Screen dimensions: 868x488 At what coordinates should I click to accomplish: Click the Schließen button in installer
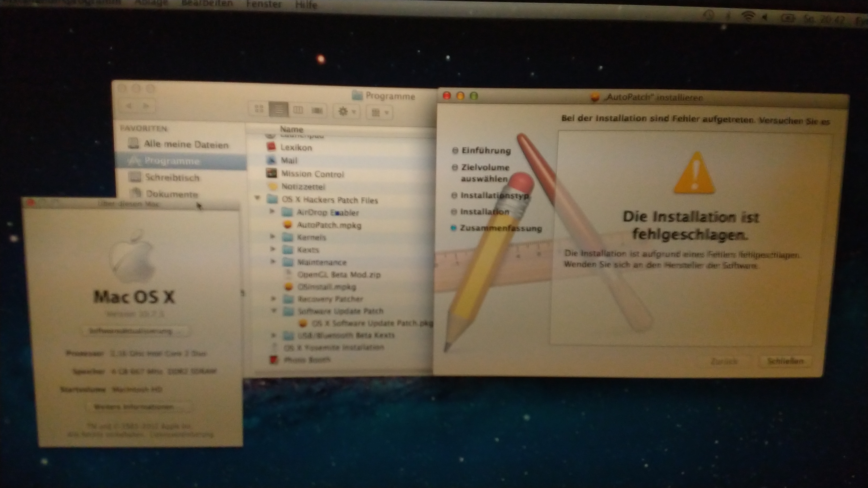(x=785, y=361)
